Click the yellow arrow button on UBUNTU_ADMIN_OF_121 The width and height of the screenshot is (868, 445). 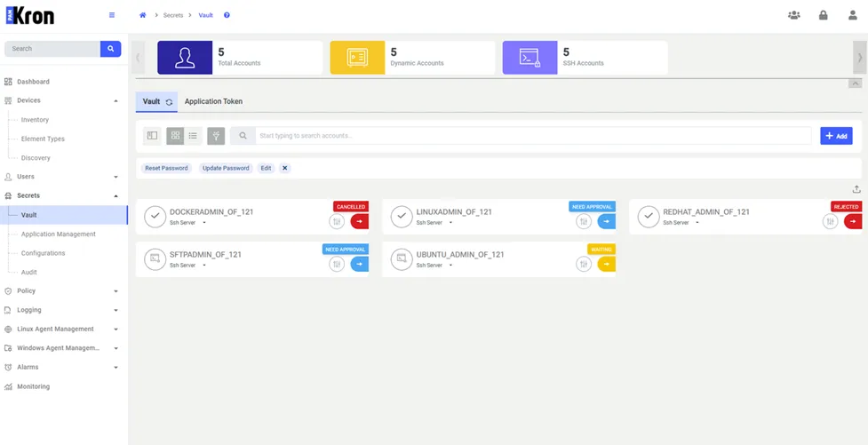(606, 264)
